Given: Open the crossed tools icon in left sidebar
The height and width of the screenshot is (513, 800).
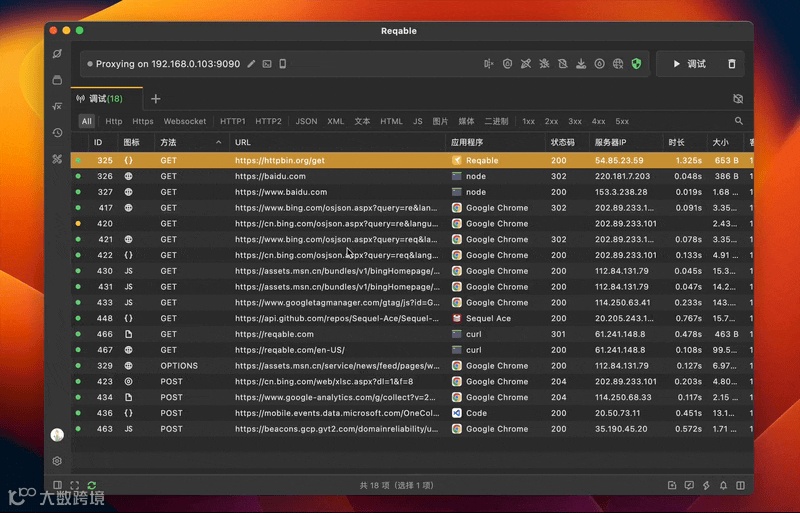Looking at the screenshot, I should [x=57, y=159].
